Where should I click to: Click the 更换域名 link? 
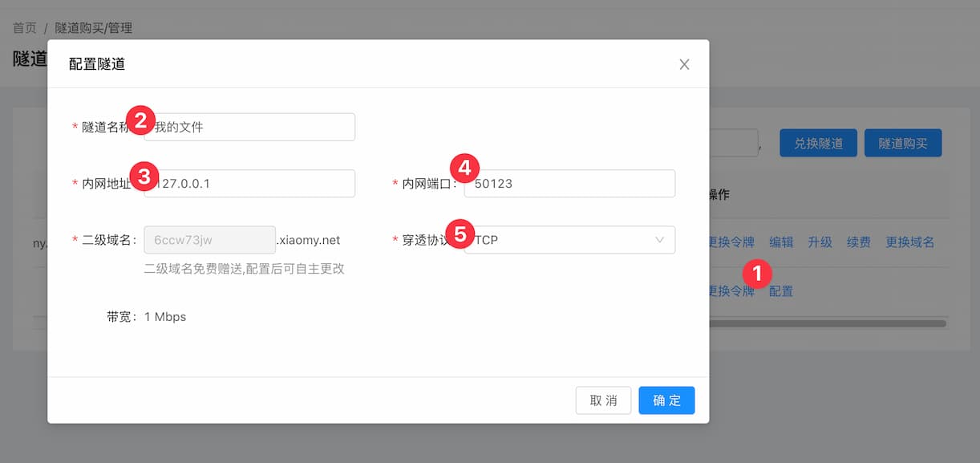tap(910, 242)
